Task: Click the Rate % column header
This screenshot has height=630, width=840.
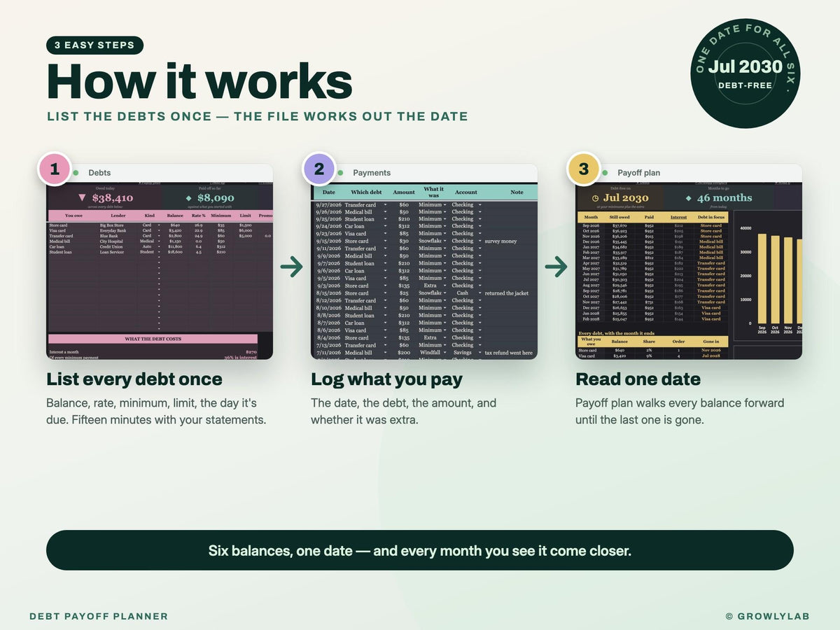Action: point(198,216)
